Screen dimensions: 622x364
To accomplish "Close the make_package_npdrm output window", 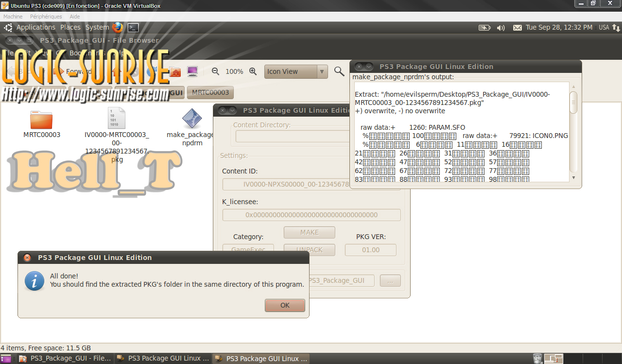I will tap(359, 67).
